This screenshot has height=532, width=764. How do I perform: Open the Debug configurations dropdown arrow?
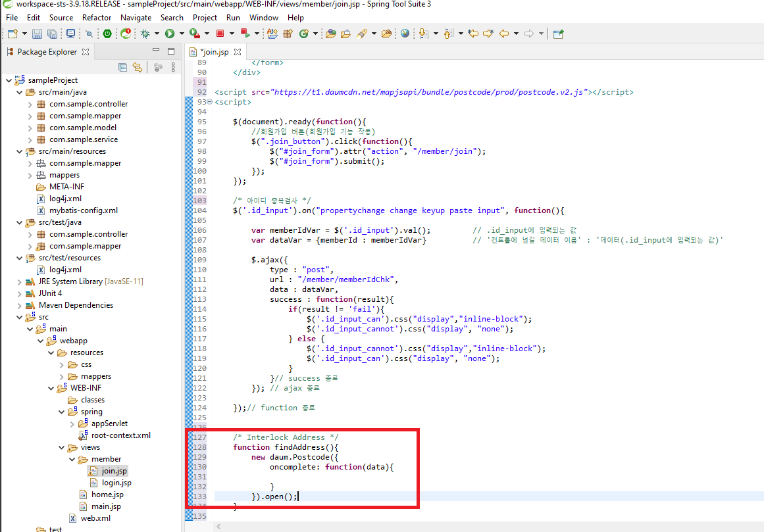coord(157,34)
